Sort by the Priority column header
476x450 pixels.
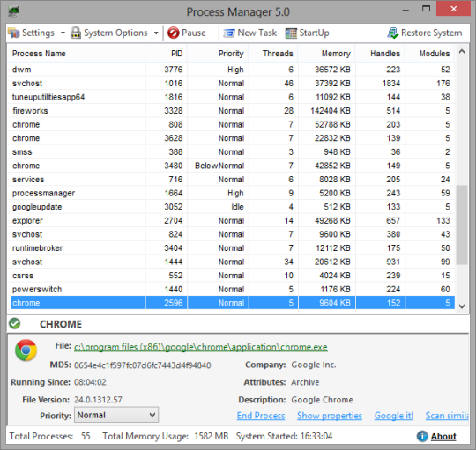point(218,54)
